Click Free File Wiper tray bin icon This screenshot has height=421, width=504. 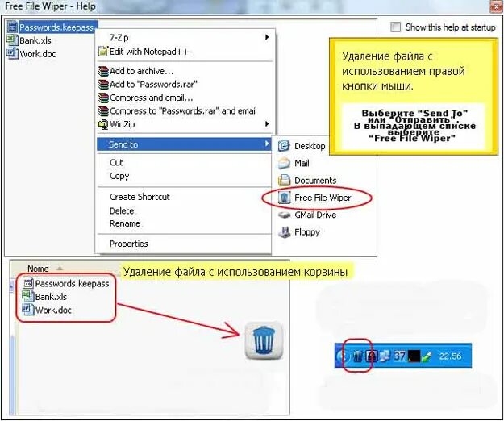pyautogui.click(x=357, y=356)
